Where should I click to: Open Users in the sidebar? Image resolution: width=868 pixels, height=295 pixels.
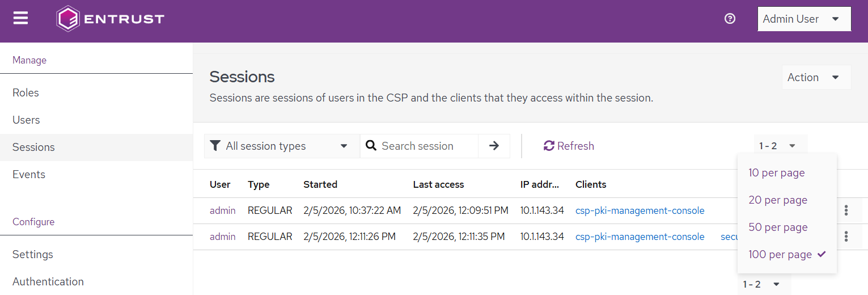pos(26,120)
